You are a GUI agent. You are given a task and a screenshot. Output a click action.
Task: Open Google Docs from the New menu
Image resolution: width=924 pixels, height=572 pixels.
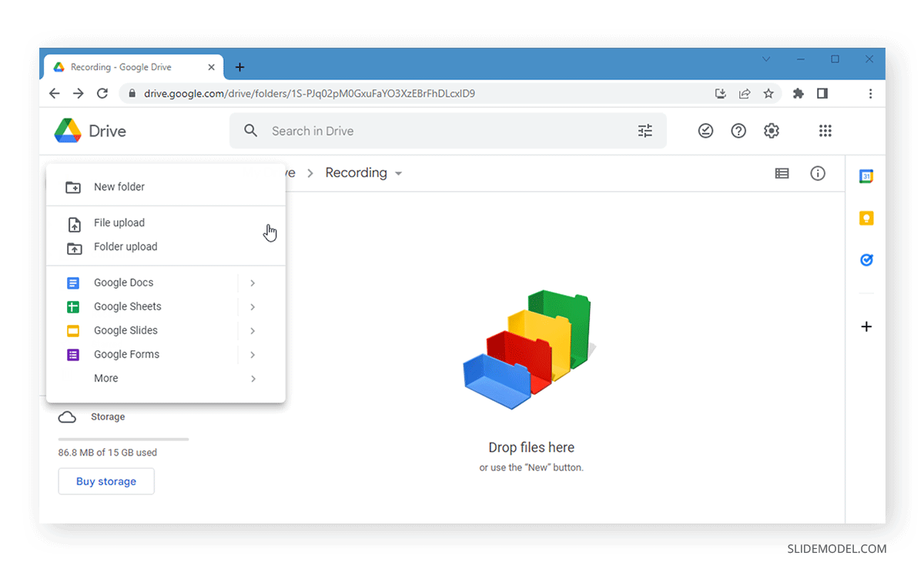pos(123,283)
